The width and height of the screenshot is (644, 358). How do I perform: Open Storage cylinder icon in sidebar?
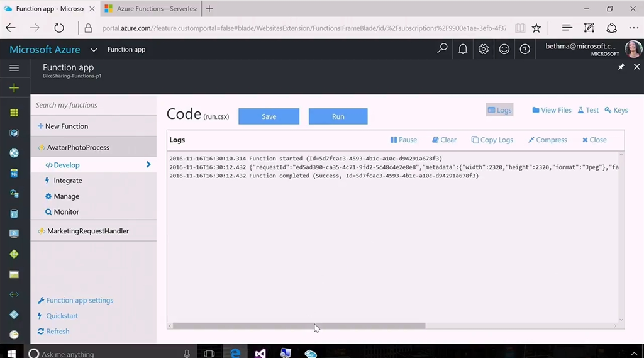tap(14, 213)
